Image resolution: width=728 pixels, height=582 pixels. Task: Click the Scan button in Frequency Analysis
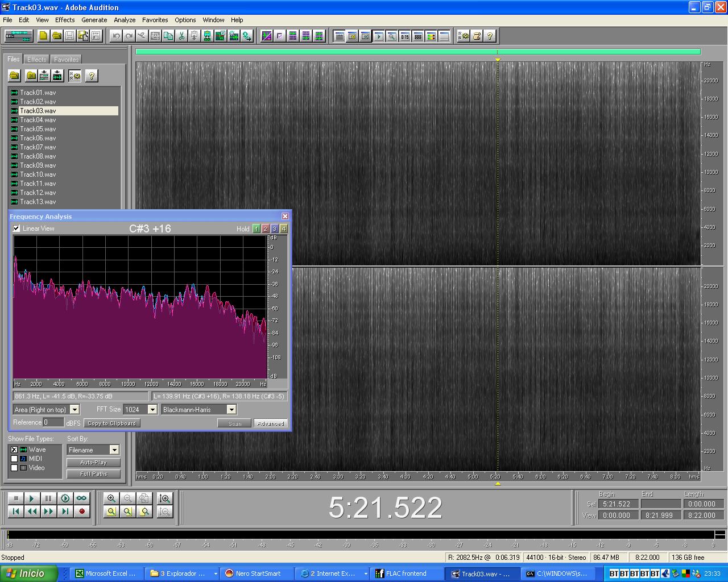[234, 423]
